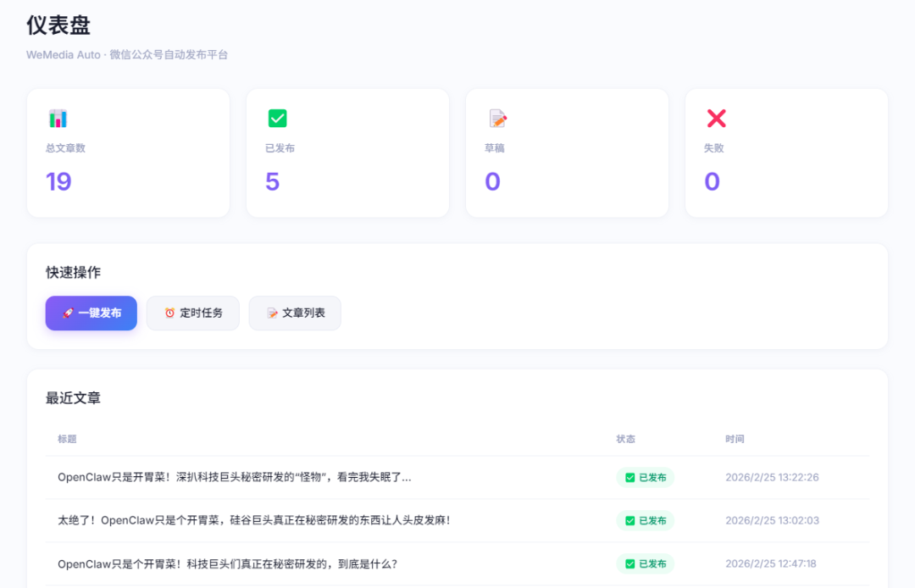The height and width of the screenshot is (588, 915).
Task: Select the timestamp 2026/2/25 13:22:26
Action: (772, 478)
